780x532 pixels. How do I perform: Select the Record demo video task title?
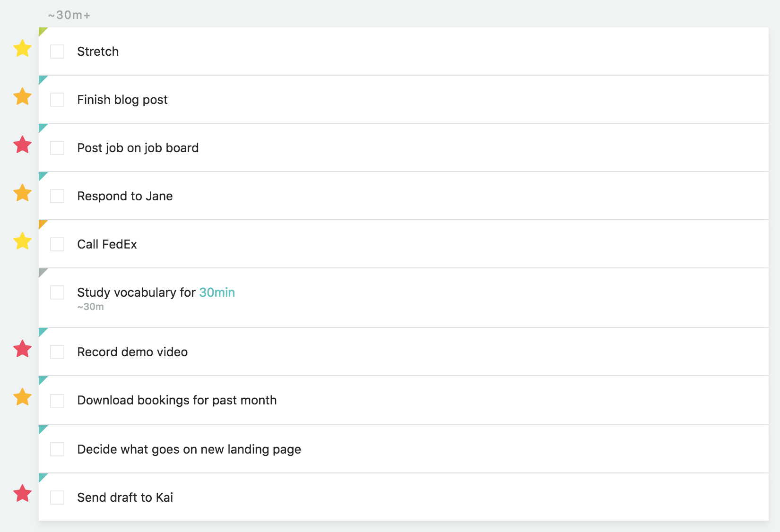coord(132,352)
